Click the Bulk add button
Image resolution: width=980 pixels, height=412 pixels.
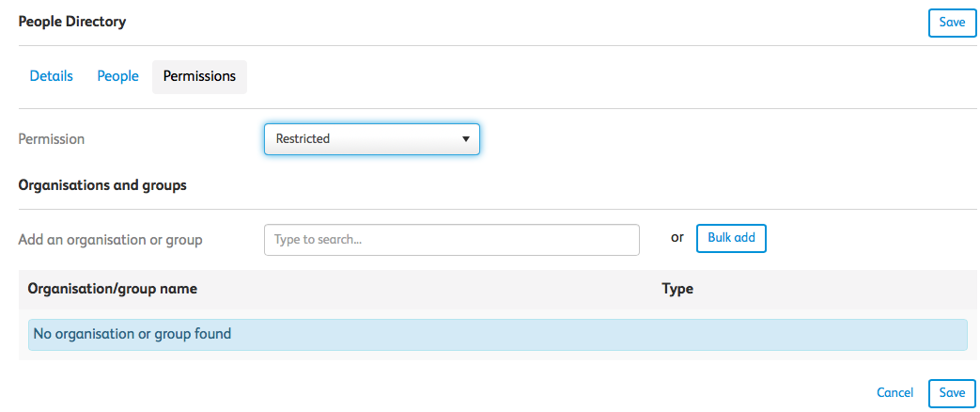tap(731, 238)
